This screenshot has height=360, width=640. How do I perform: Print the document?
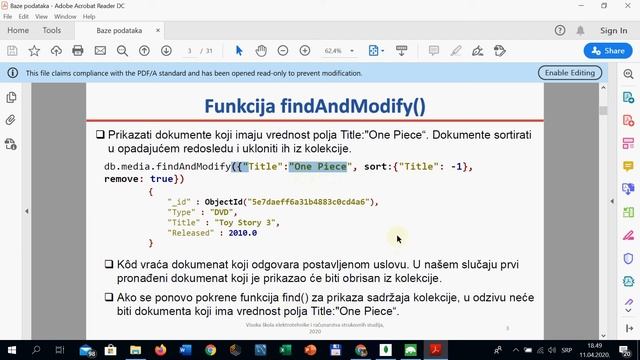pyautogui.click(x=78, y=51)
